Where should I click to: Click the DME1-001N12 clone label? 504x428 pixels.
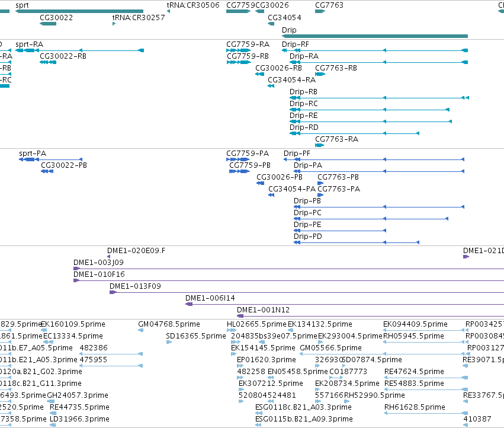(263, 310)
